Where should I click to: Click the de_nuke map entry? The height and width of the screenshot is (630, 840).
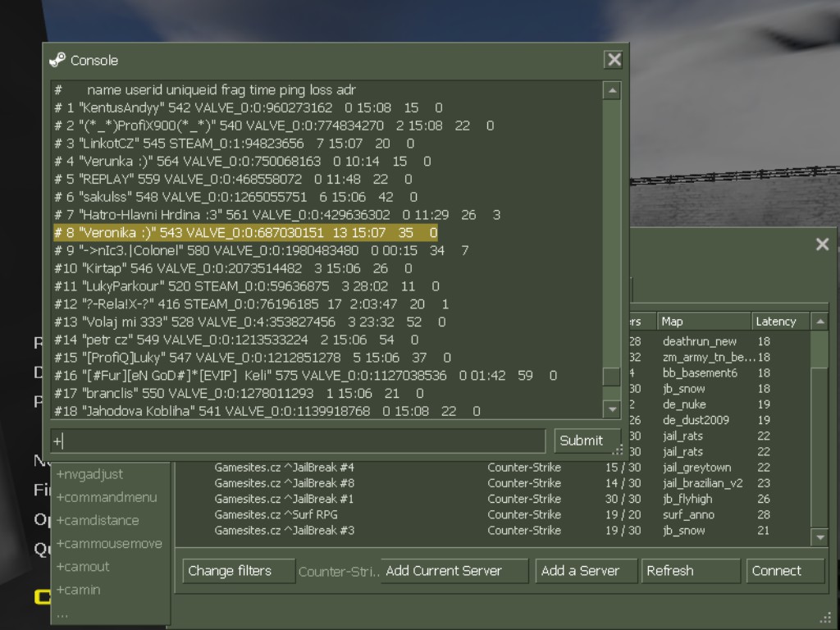click(684, 404)
